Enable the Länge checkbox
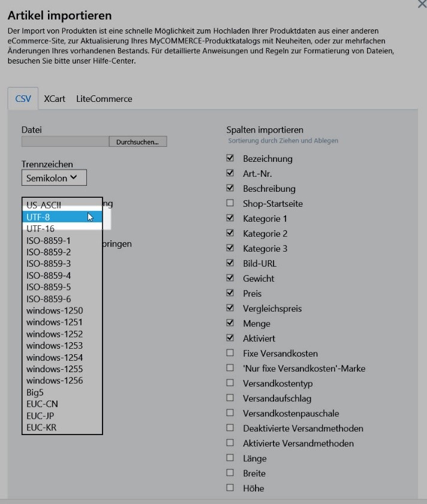427x504 pixels. tap(230, 458)
